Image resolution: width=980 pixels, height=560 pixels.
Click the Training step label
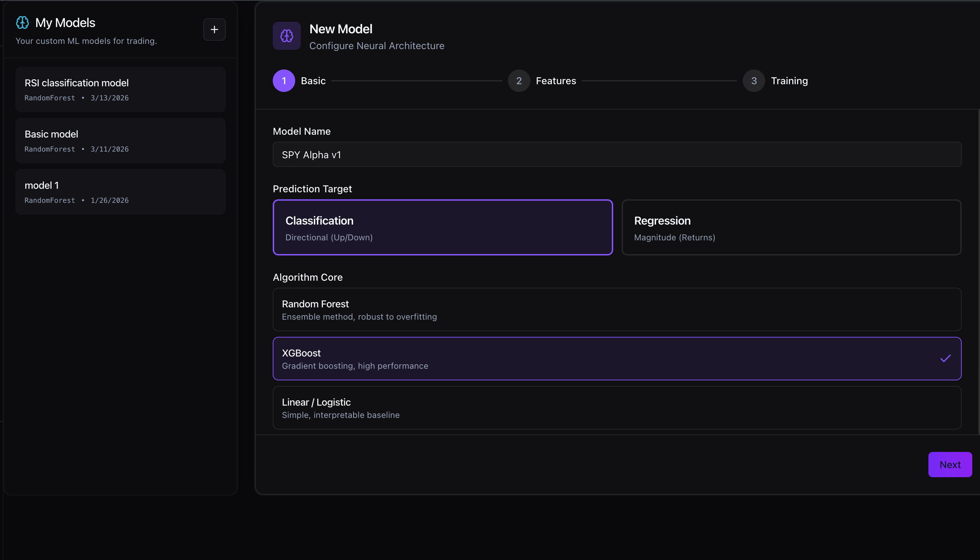tap(789, 81)
